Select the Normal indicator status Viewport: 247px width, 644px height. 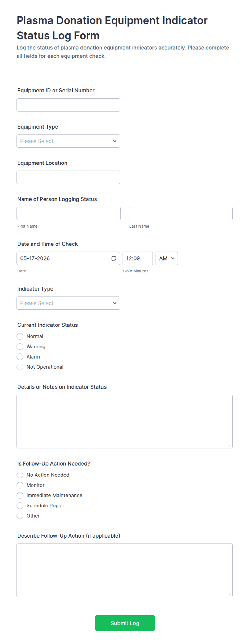[20, 336]
